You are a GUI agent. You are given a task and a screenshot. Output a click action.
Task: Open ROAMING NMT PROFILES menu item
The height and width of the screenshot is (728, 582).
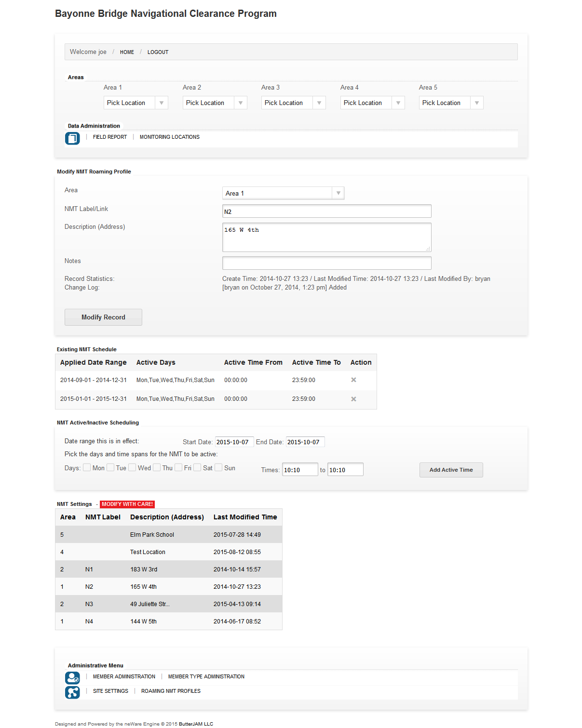(x=171, y=691)
